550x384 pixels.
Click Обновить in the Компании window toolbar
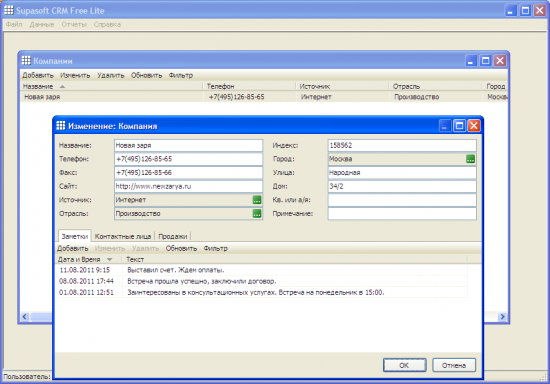(x=146, y=75)
